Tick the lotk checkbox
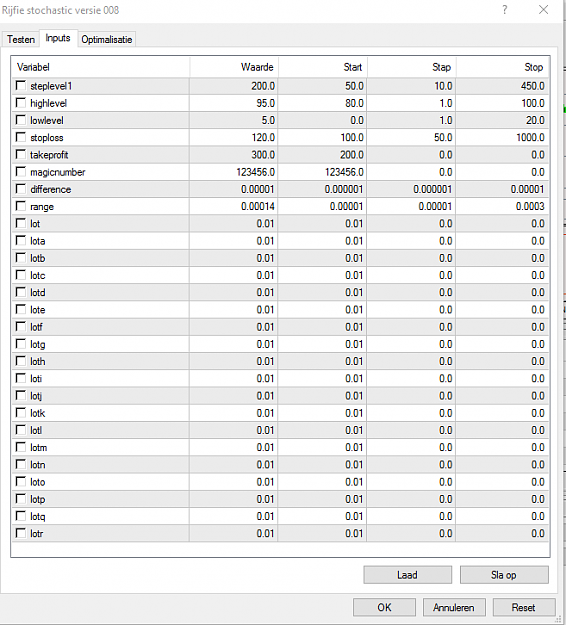This screenshot has height=625, width=566. pyautogui.click(x=21, y=413)
